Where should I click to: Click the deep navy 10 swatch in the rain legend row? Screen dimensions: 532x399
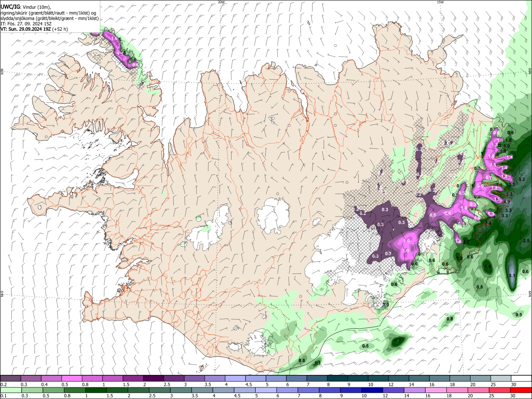click(371, 390)
